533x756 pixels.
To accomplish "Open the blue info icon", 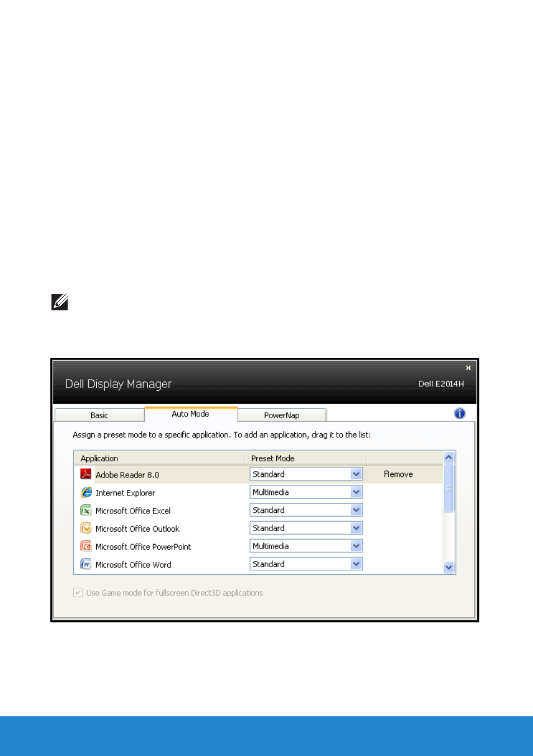I will pos(460,413).
